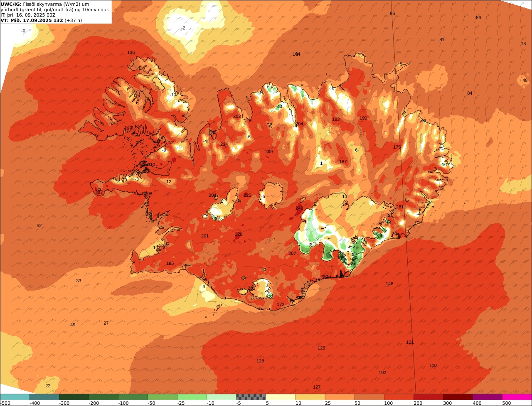Screen dimensions: 532x406
Task: Select the magenta swatch above 500
Action: (517, 397)
